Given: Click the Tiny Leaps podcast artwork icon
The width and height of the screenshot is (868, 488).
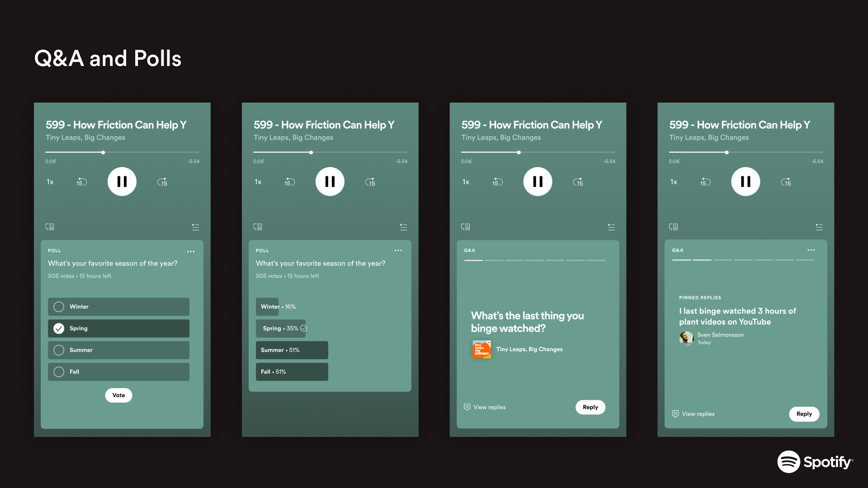Looking at the screenshot, I should pyautogui.click(x=481, y=349).
